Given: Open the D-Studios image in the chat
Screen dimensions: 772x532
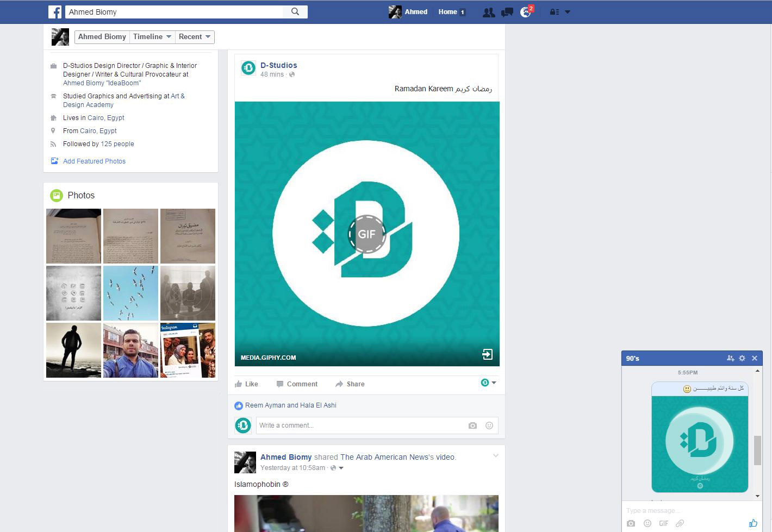Looking at the screenshot, I should pyautogui.click(x=700, y=443).
